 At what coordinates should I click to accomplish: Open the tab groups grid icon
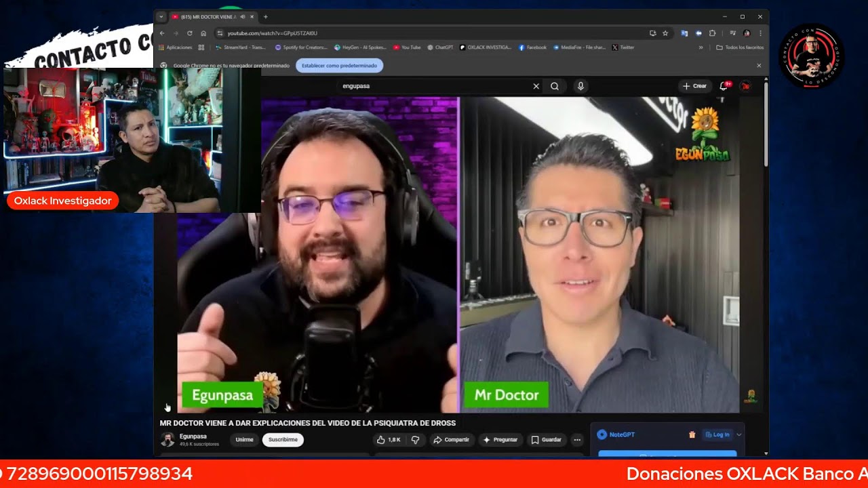(x=201, y=47)
